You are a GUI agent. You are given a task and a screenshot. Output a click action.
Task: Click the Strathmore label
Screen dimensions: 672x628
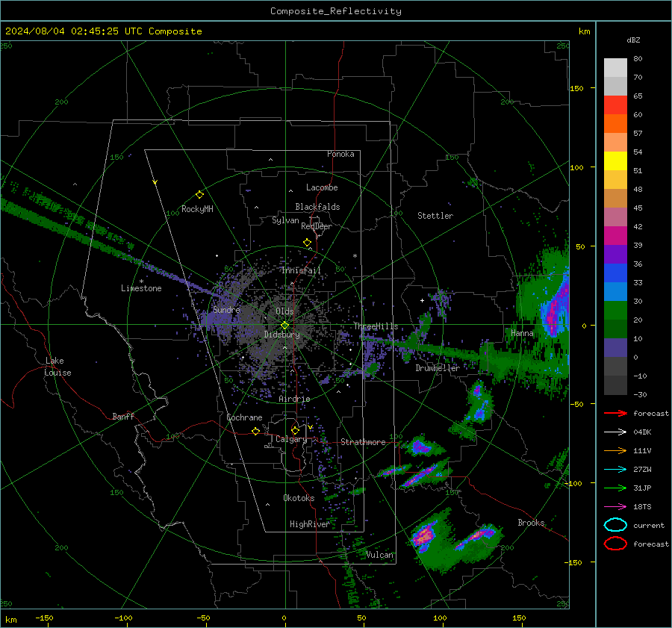tap(363, 442)
